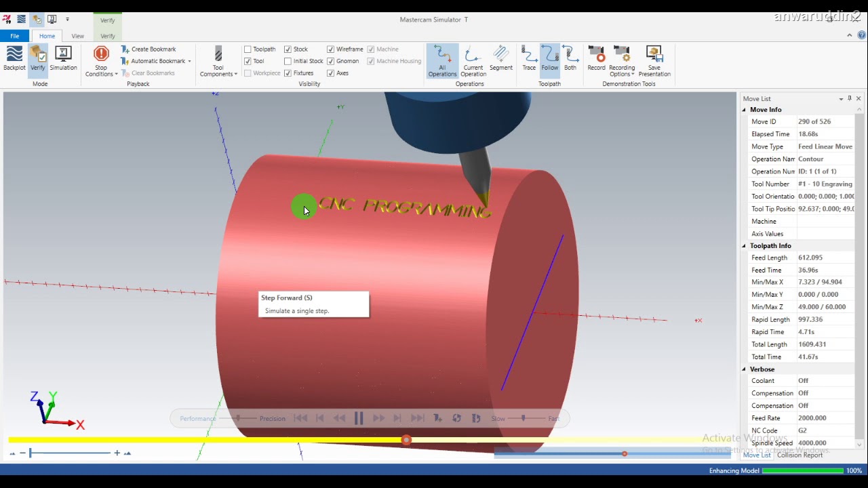Click the add bookmark playback icon
Image resolution: width=868 pixels, height=488 pixels.
(x=437, y=418)
